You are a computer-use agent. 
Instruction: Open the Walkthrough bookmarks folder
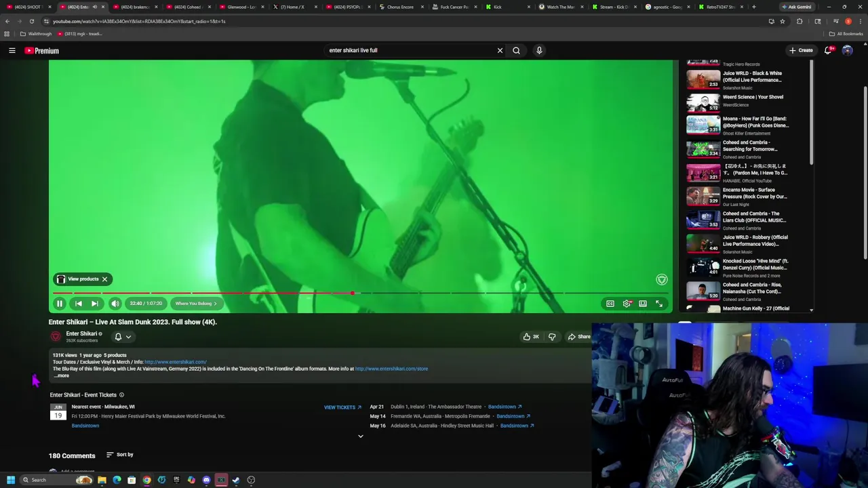[x=36, y=34]
